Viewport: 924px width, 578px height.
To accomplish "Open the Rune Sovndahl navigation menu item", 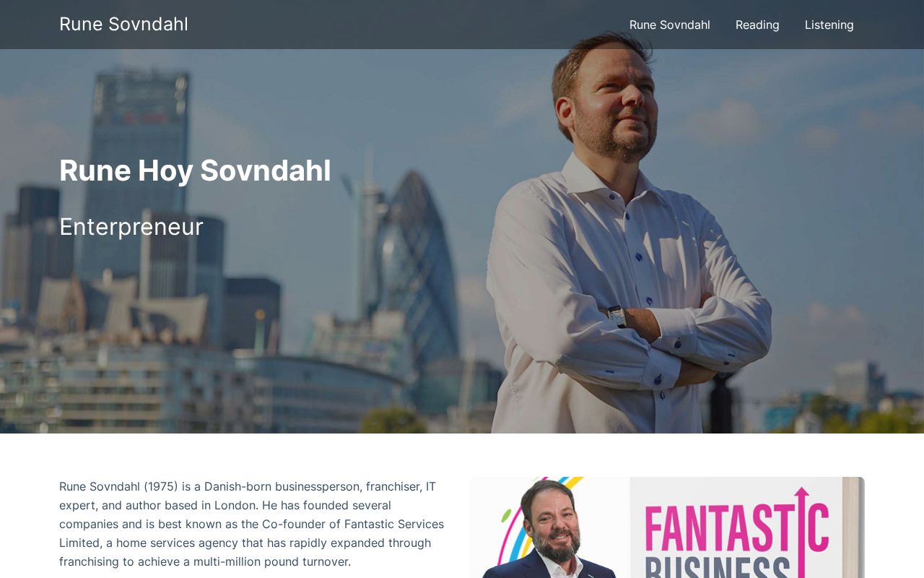I will coord(669,25).
